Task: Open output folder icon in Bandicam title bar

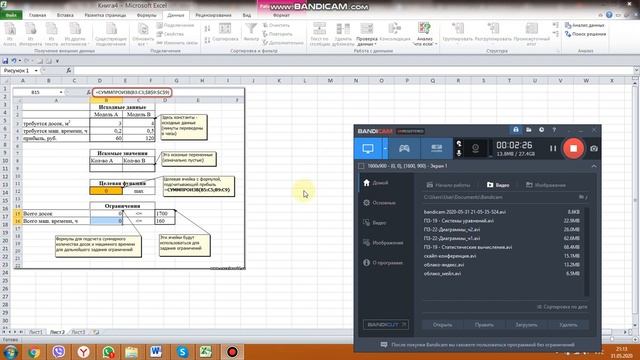Action: [x=529, y=130]
